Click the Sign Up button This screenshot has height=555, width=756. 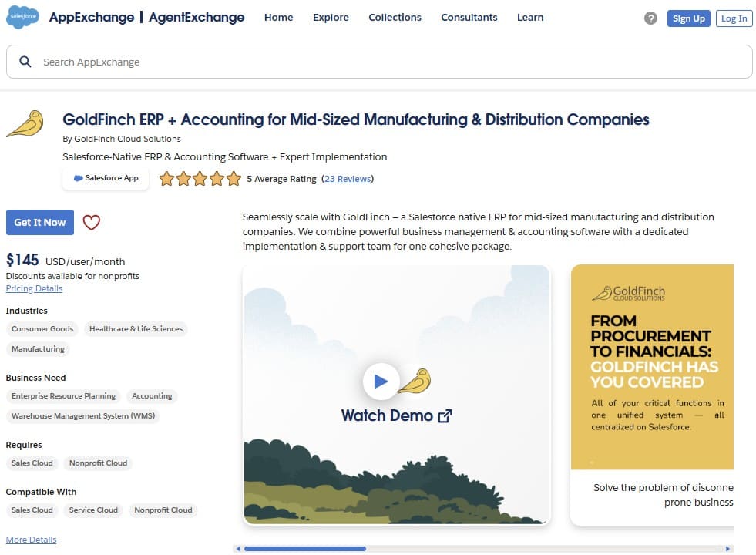(x=688, y=18)
